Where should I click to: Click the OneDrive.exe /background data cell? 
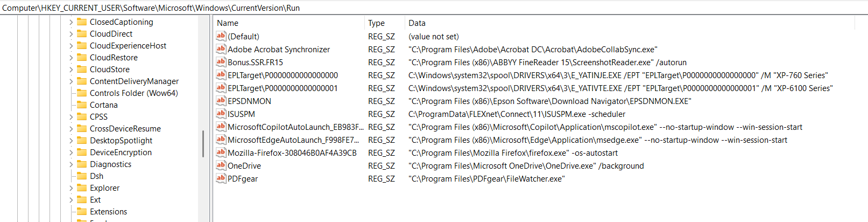[x=526, y=165]
